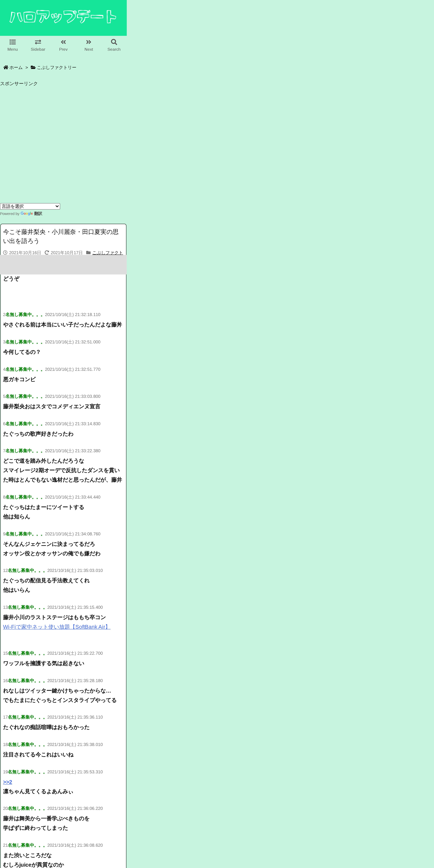
Task: Click comment たぐっちはたまーにツイートする
Action: coord(43,507)
